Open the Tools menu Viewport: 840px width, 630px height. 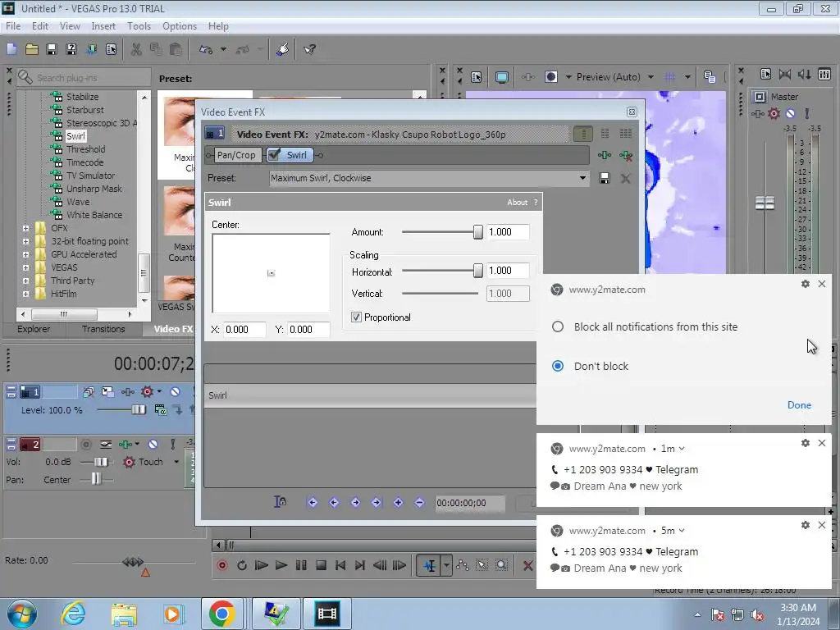coord(139,26)
